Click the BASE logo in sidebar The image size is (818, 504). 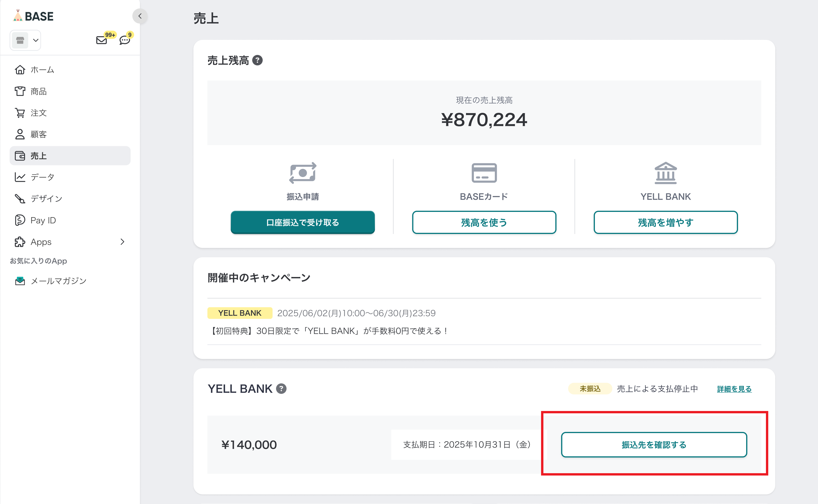click(x=33, y=16)
